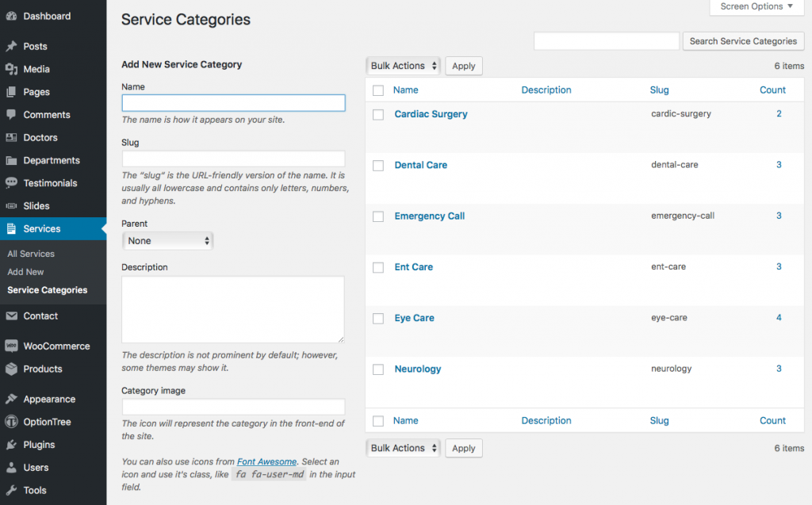Open the OptionTree icon

[x=11, y=422]
